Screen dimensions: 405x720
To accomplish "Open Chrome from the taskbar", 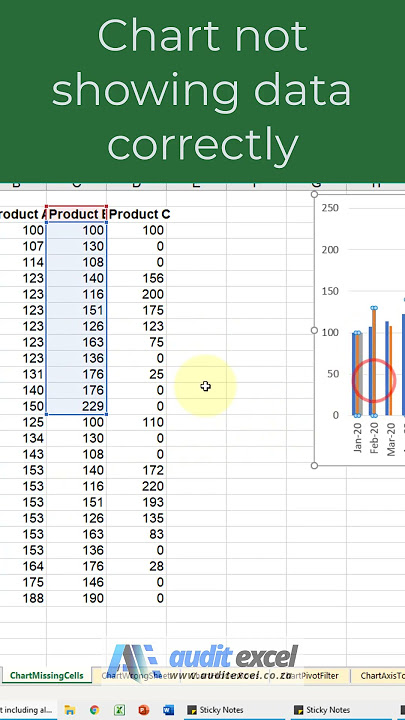I will coord(95,710).
